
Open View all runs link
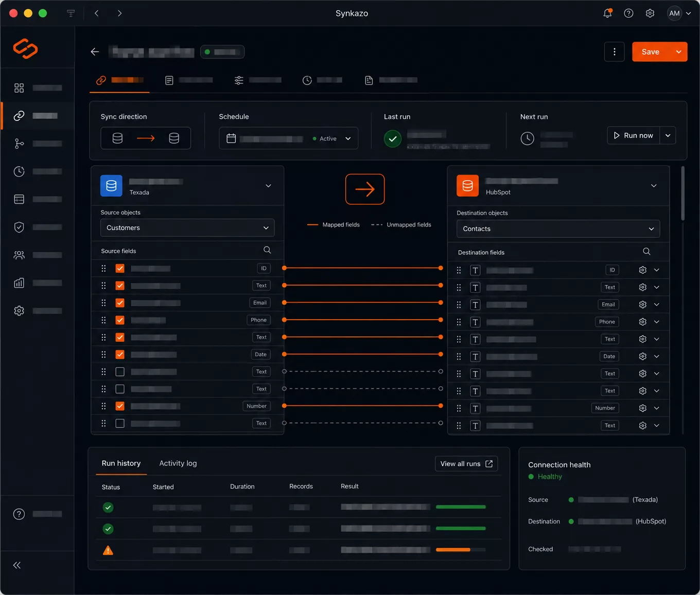pyautogui.click(x=466, y=464)
